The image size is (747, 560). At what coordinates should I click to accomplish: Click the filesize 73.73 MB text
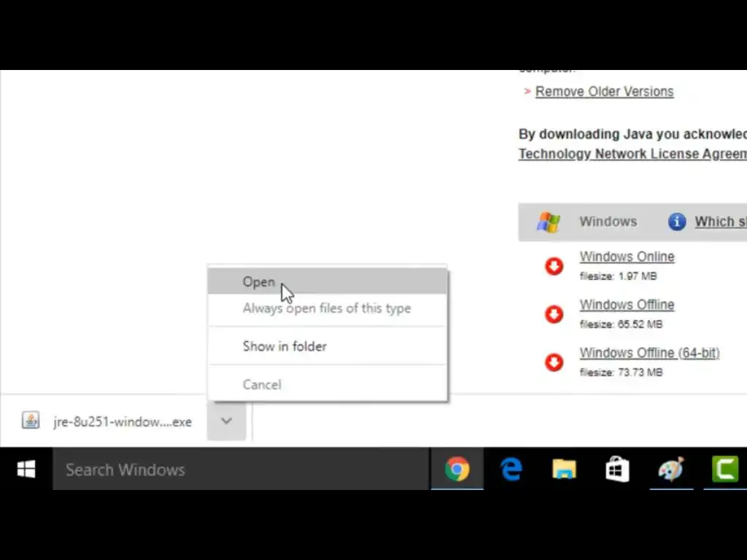point(622,373)
